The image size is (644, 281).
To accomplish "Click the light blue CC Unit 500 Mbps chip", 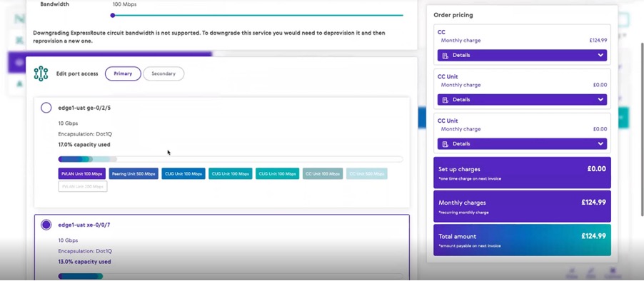I will 366,174.
